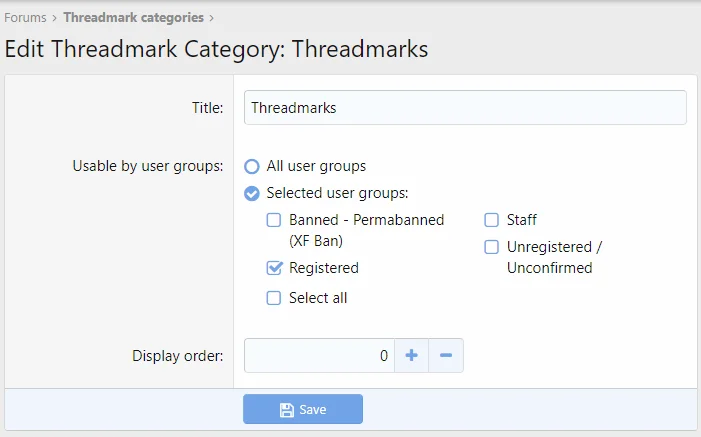Uncheck the Registered user group
Screen dimensions: 701x437
point(273,268)
